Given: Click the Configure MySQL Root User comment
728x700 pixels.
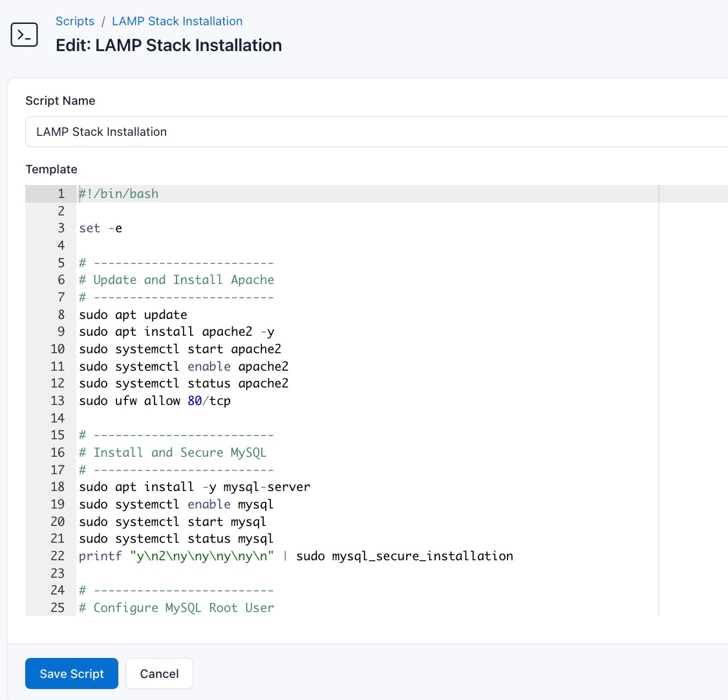Looking at the screenshot, I should pyautogui.click(x=176, y=607).
